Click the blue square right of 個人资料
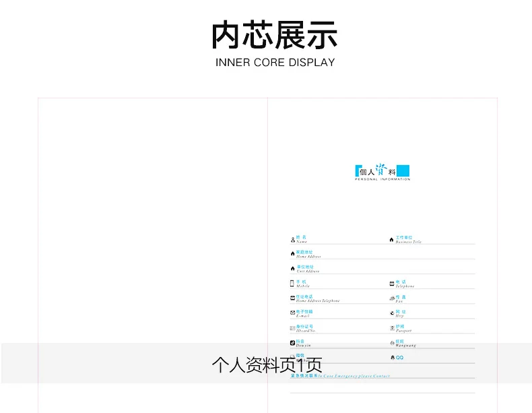Image resolution: width=532 pixels, height=413 pixels. (x=403, y=170)
